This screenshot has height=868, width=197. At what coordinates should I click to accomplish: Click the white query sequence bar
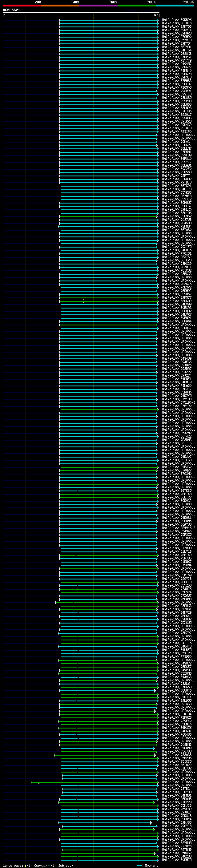pyautogui.click(x=81, y=13)
